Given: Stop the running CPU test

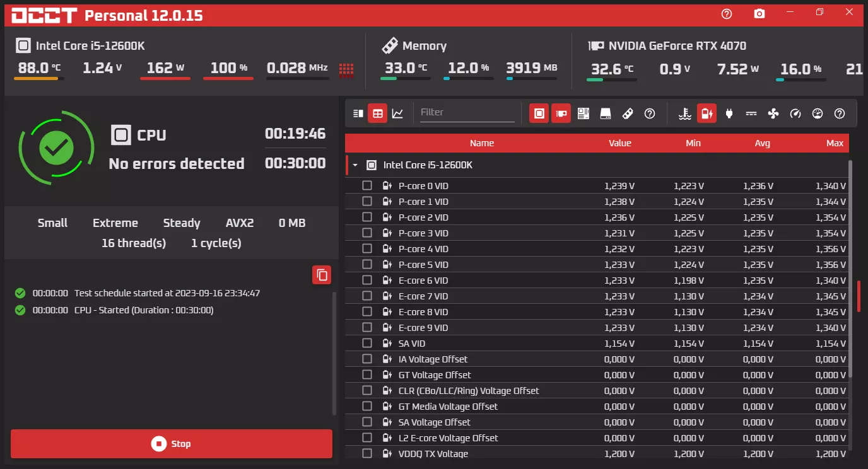Looking at the screenshot, I should click(172, 444).
